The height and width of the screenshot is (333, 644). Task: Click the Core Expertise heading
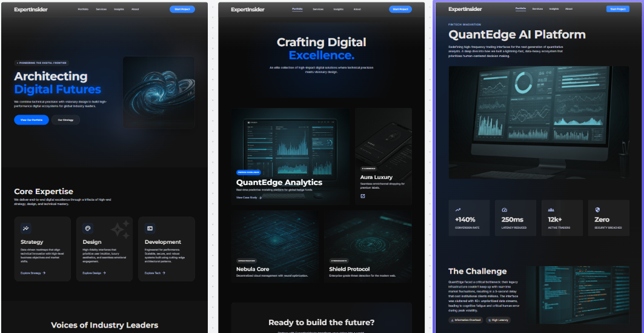pos(44,191)
